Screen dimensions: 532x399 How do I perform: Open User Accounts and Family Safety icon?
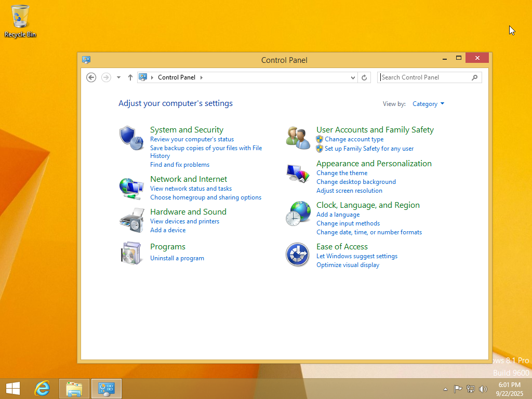298,138
